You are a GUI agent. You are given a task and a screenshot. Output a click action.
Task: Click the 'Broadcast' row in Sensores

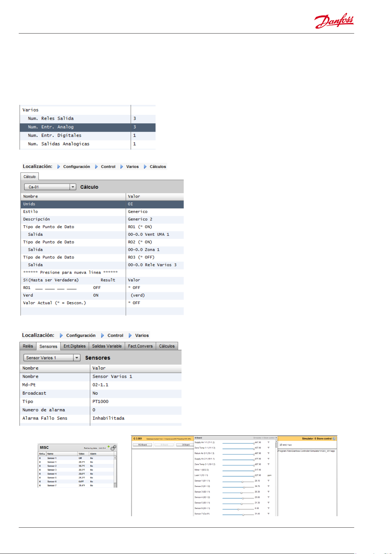click(101, 393)
